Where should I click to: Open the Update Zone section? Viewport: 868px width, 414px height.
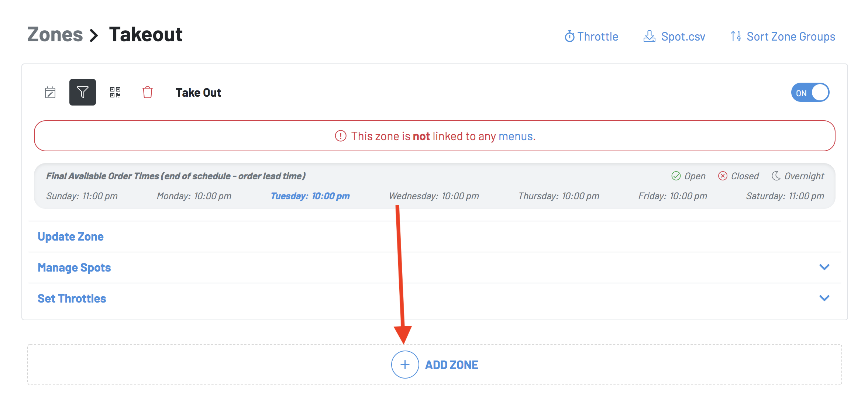70,237
